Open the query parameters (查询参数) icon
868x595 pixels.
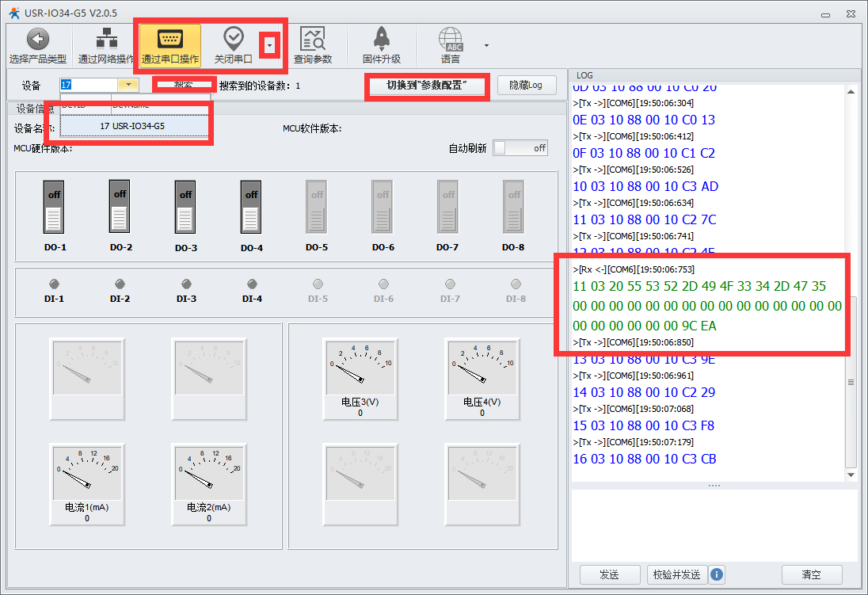click(313, 39)
